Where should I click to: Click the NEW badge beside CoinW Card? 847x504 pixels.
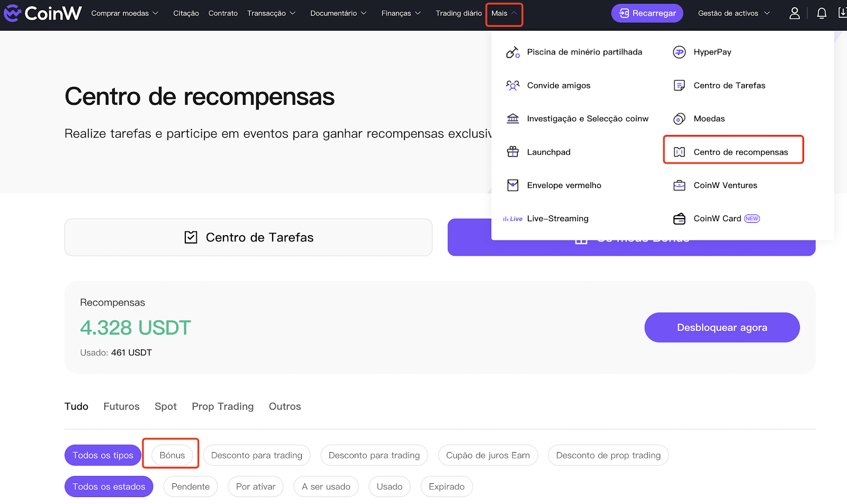752,219
